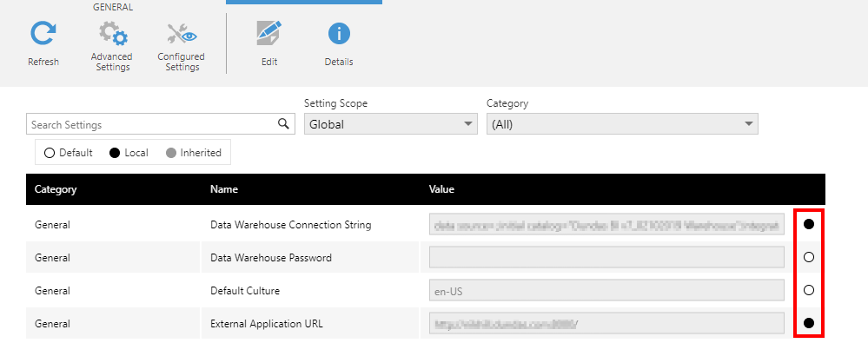Click Data Warehouse Connection String value field
Viewport: 868px width, 343px height.
tap(606, 225)
